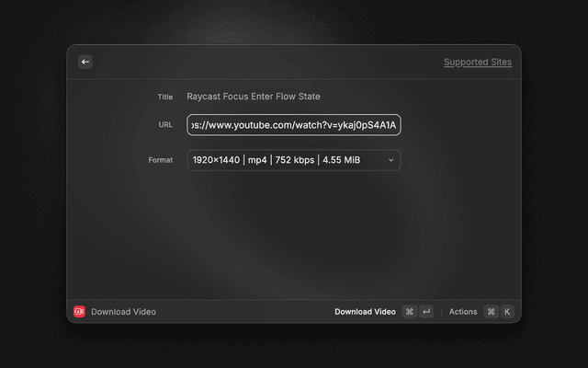This screenshot has width=588, height=368.
Task: Click the Command key icon beside Actions
Action: tap(491, 312)
